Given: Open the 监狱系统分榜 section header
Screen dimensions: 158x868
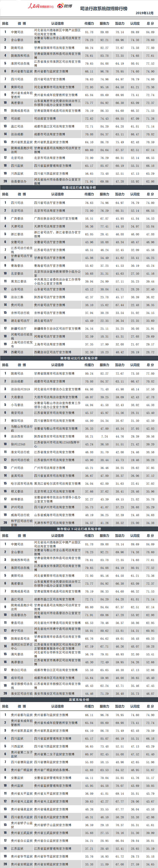Looking at the screenshot, I should [79, 700].
